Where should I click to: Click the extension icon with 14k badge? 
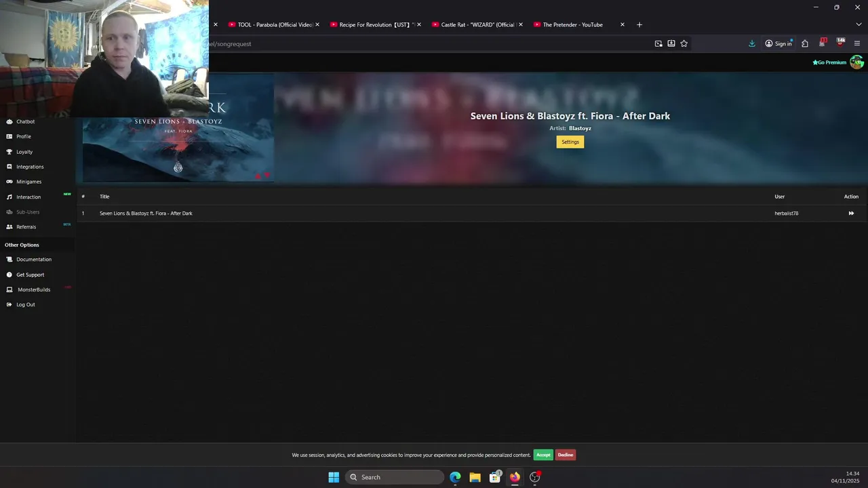[840, 43]
